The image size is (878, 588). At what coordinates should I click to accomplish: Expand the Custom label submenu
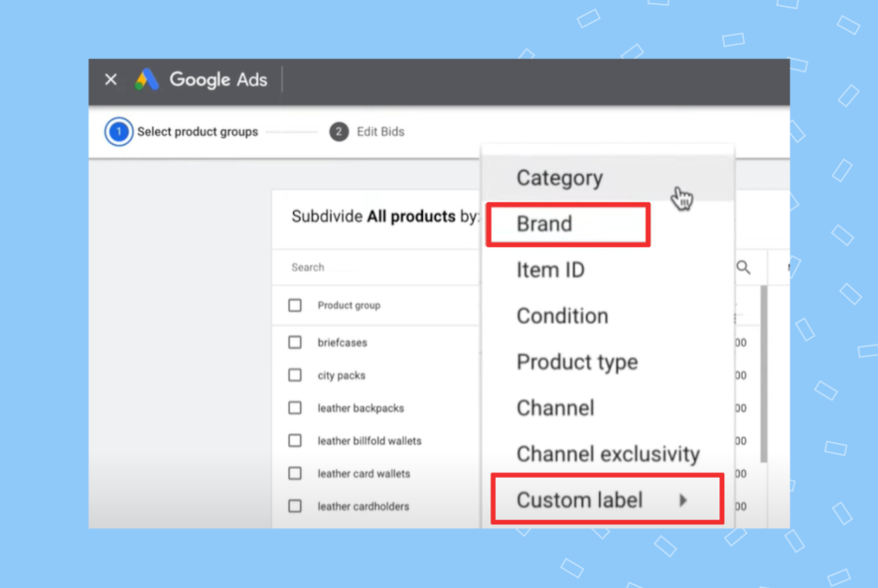pos(608,499)
